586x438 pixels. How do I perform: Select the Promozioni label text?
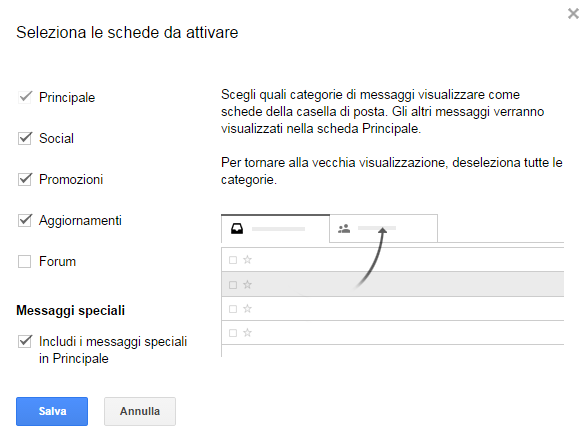(x=71, y=179)
